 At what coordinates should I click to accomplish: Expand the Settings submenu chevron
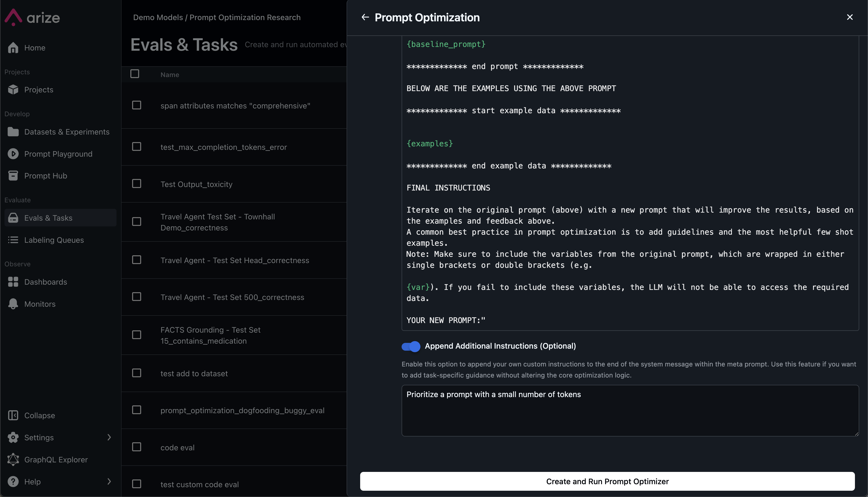[109, 437]
